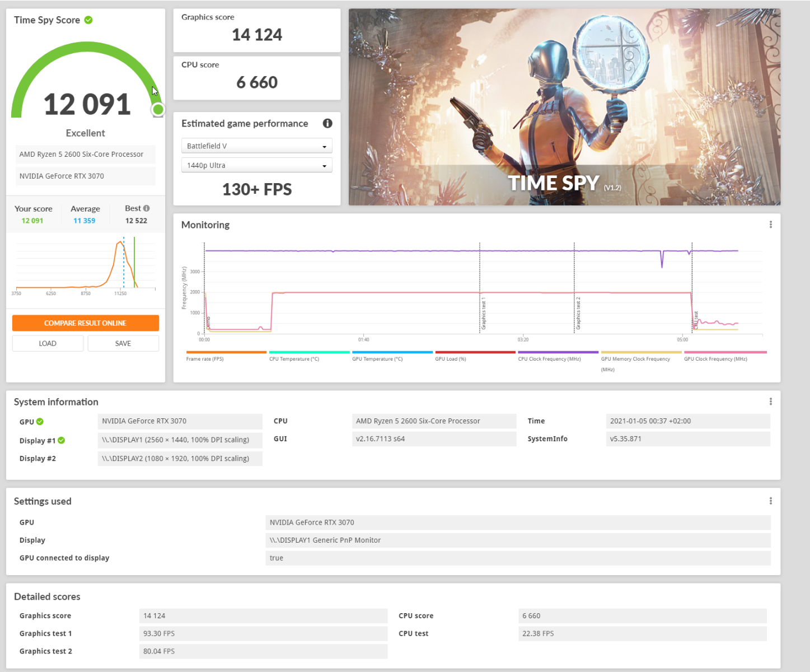Click the CPU score value 6 660 card
Image resolution: width=810 pixels, height=672 pixels.
click(257, 78)
